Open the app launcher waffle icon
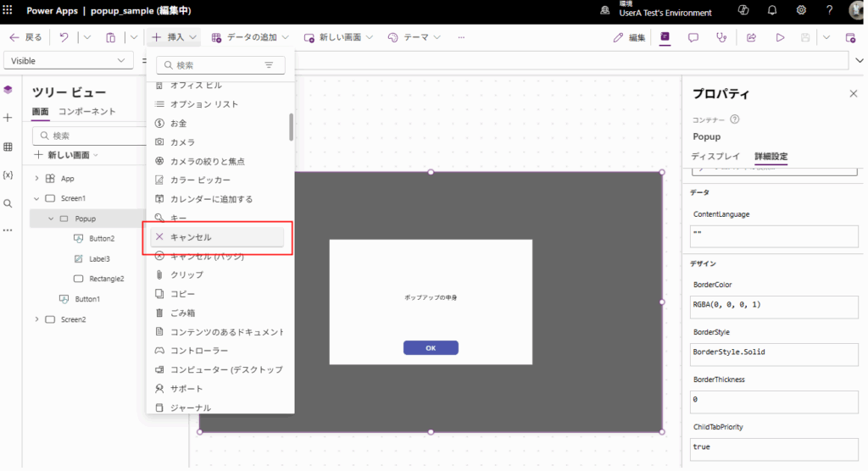Screen dimensions: 868x471 [8, 10]
